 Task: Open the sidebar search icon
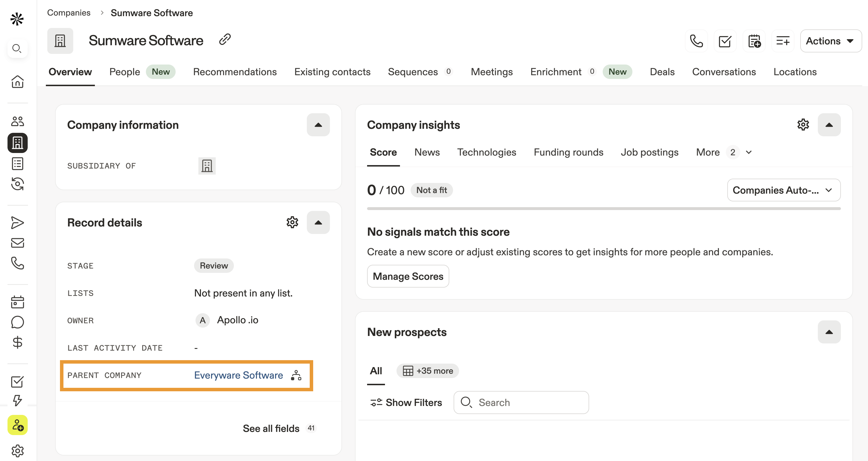pos(17,48)
